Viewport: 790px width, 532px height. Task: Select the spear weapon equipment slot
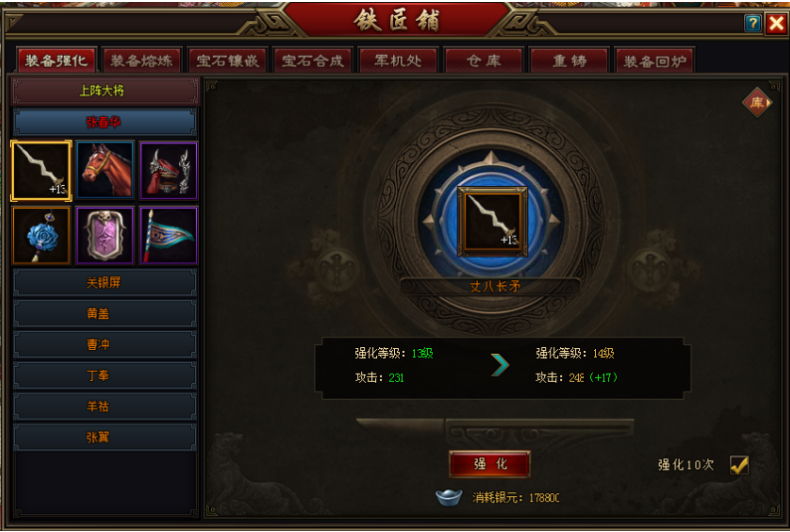(x=42, y=171)
